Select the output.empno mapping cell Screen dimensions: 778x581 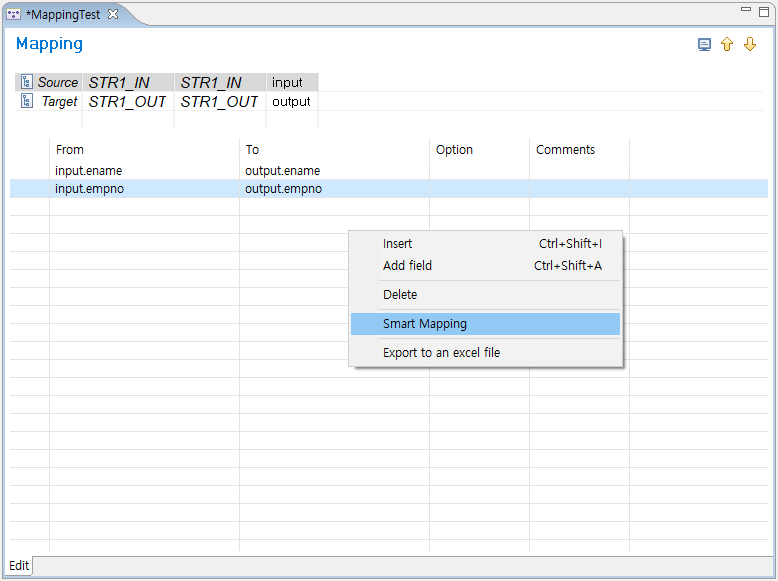click(x=283, y=189)
